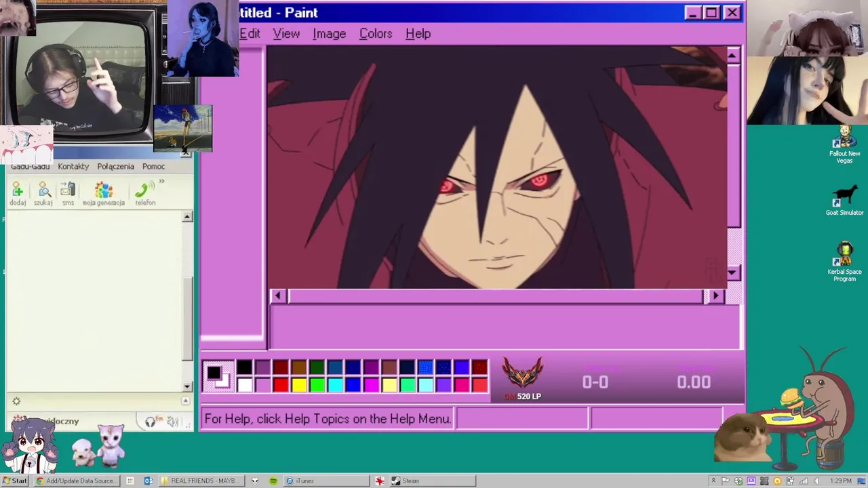Click the foreground/background color indicator box
The width and height of the screenshot is (868, 488).
click(218, 376)
